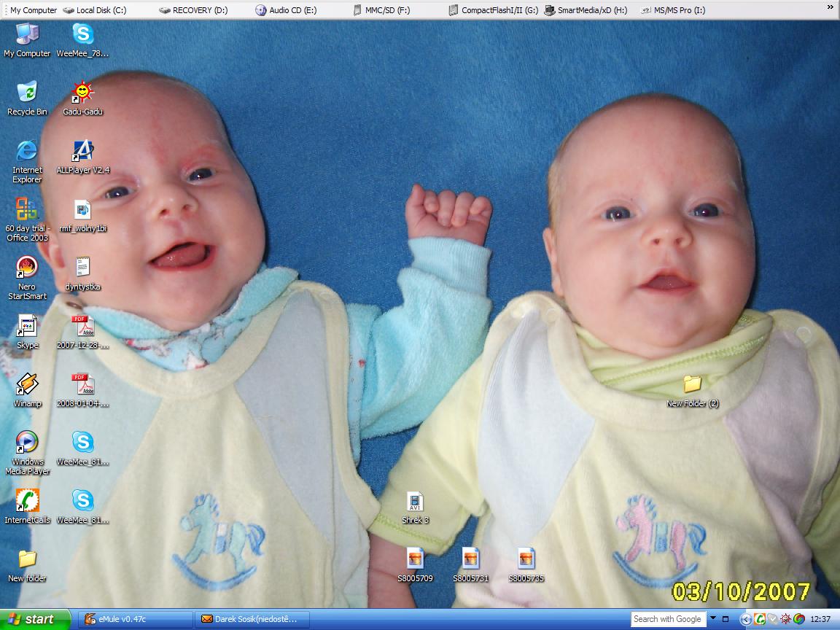Open Nero StartSmart desktop icon
840x630 pixels.
27,268
